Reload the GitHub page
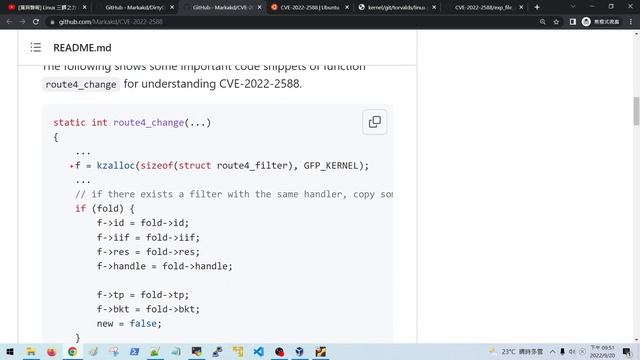Image resolution: width=640 pixels, height=360 pixels. pos(36,22)
